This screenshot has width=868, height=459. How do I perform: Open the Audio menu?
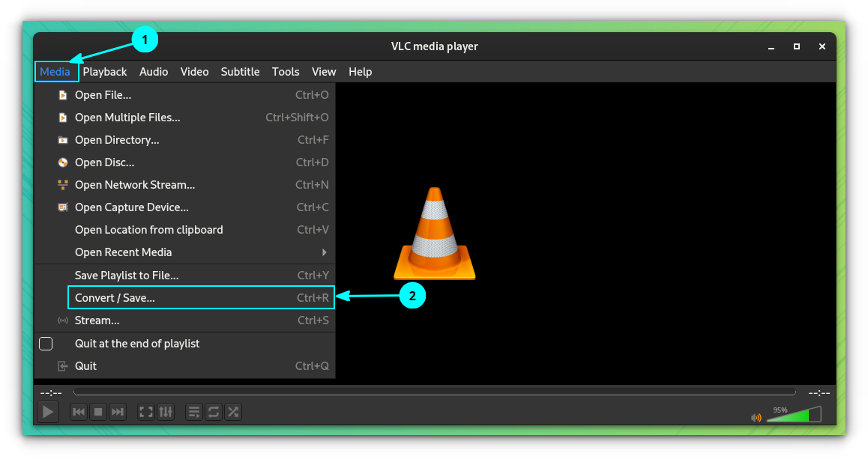click(x=154, y=71)
